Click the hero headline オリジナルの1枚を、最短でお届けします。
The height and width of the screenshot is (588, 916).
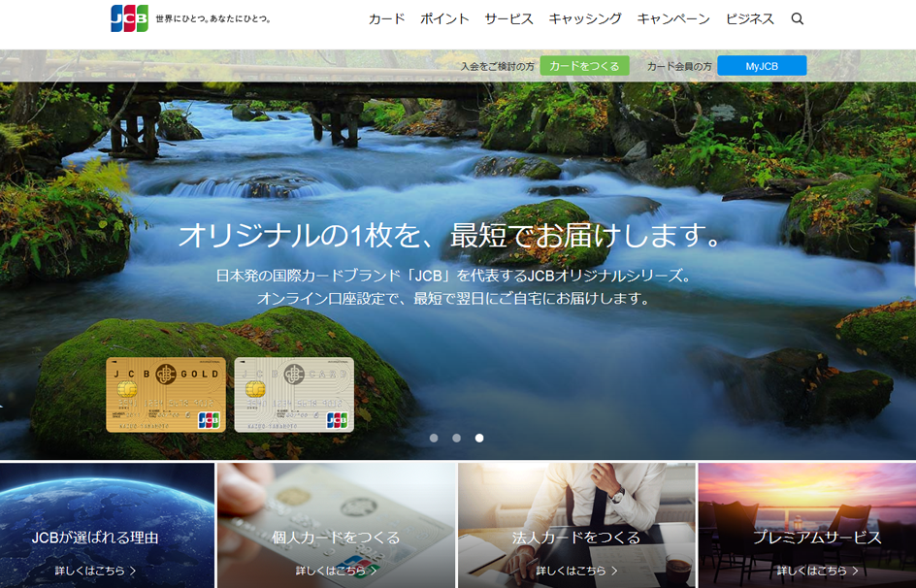pyautogui.click(x=451, y=236)
